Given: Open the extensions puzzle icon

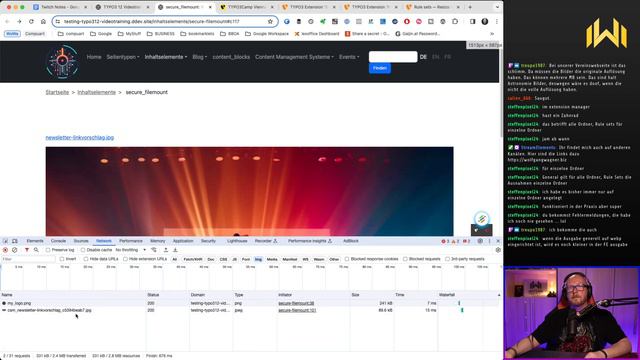Looking at the screenshot, I should tap(455, 21).
